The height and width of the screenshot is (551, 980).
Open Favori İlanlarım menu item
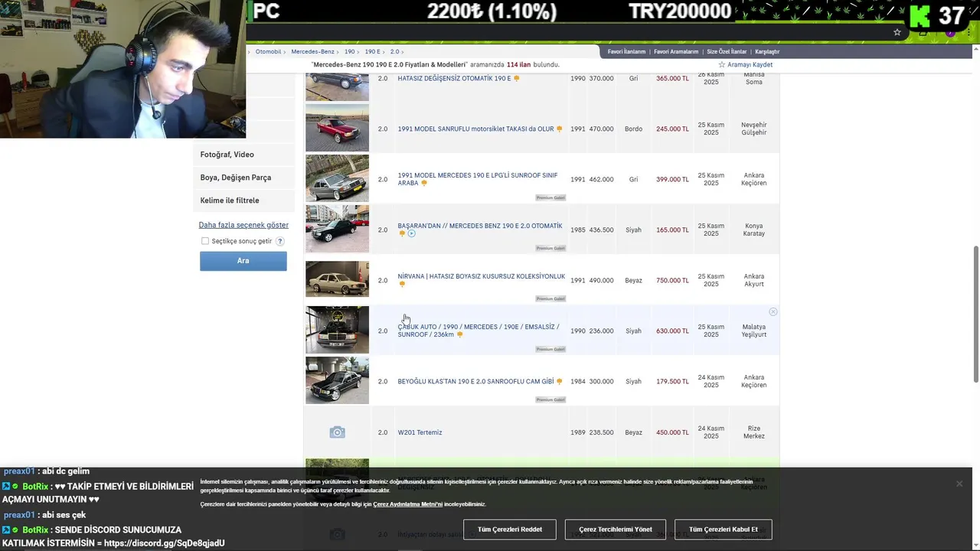626,52
